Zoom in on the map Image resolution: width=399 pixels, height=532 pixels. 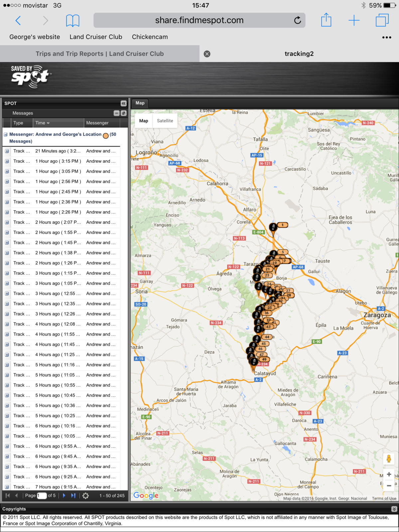click(389, 474)
